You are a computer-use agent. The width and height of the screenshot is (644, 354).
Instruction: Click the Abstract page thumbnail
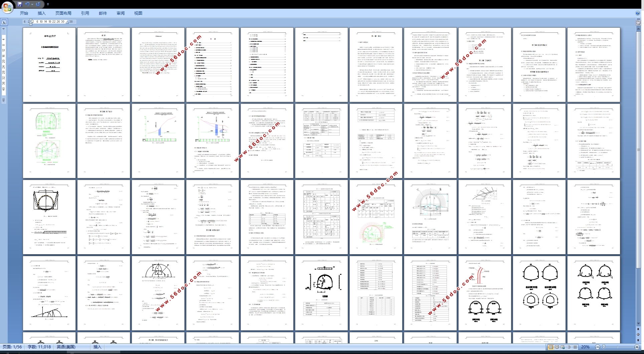[158, 65]
